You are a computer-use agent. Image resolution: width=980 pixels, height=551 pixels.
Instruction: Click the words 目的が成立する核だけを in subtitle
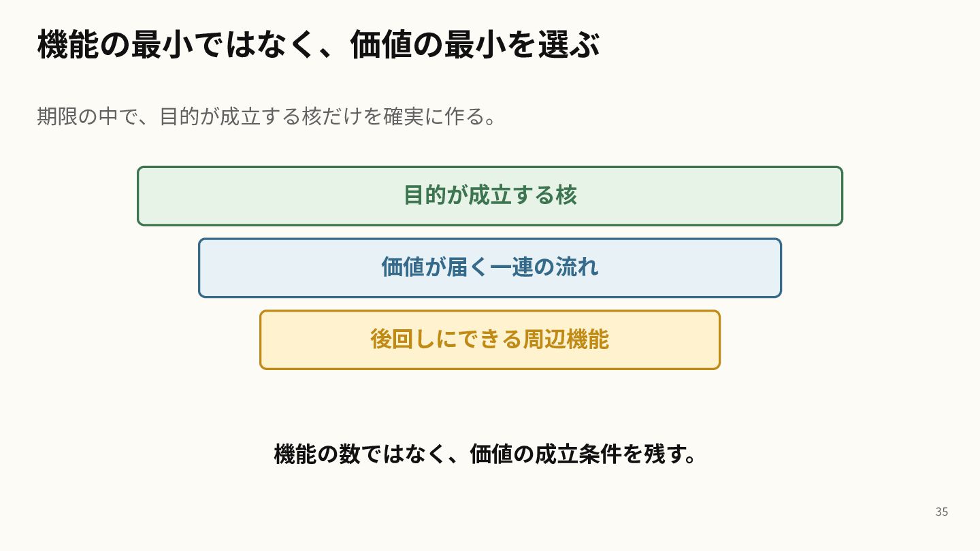[270, 116]
